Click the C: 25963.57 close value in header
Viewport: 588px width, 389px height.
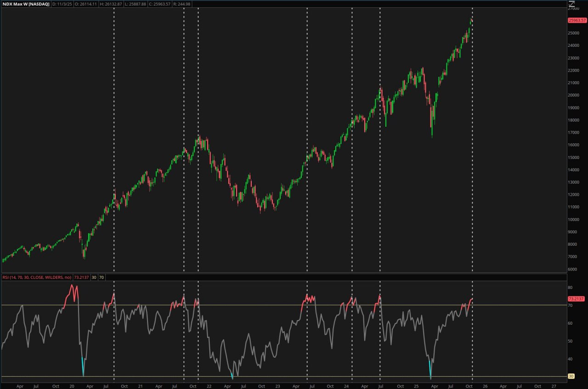(x=159, y=4)
